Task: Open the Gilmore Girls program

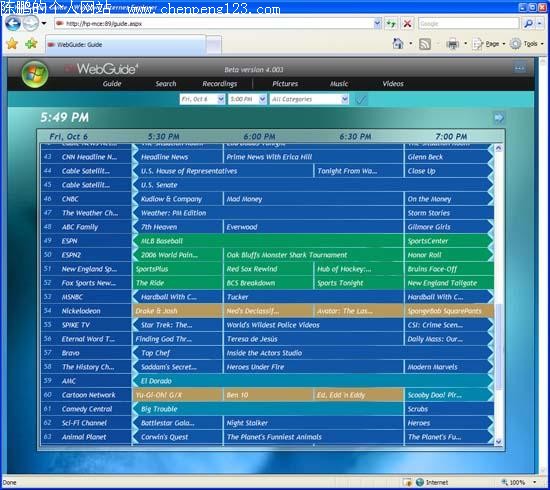Action: pyautogui.click(x=449, y=227)
